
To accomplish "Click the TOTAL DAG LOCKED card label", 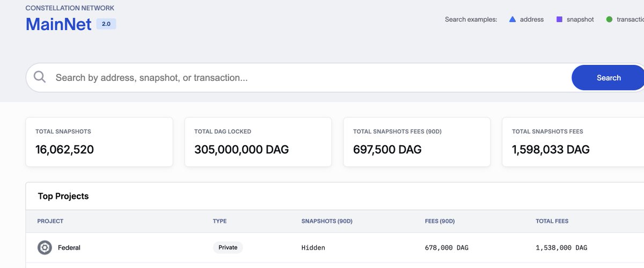I will (x=223, y=131).
